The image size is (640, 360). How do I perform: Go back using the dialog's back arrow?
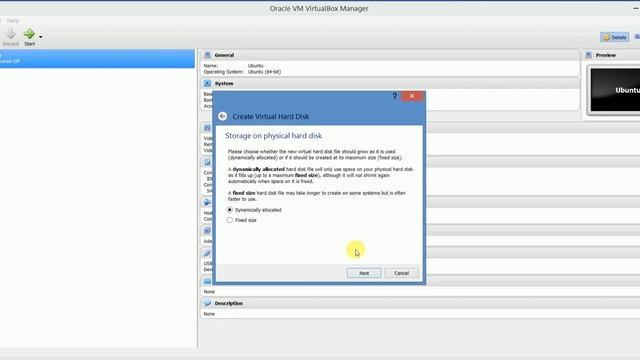click(222, 116)
